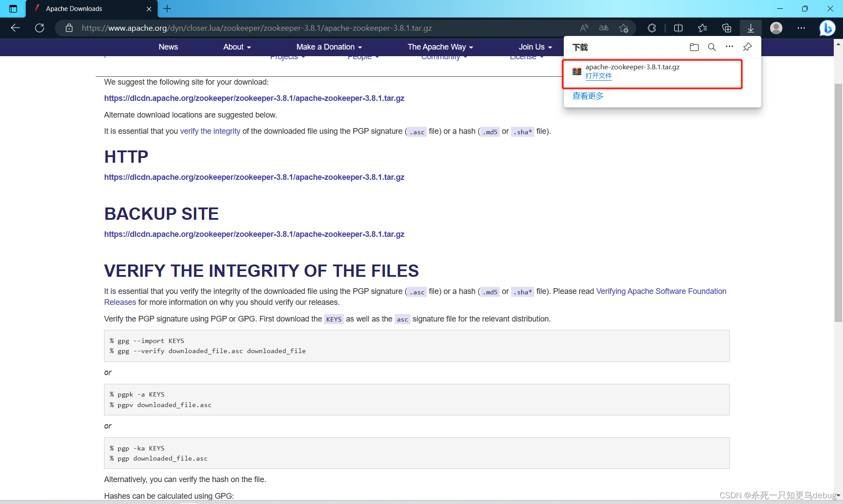Image resolution: width=843 pixels, height=504 pixels.
Task: Click the 查看更多 link in downloads
Action: point(586,96)
